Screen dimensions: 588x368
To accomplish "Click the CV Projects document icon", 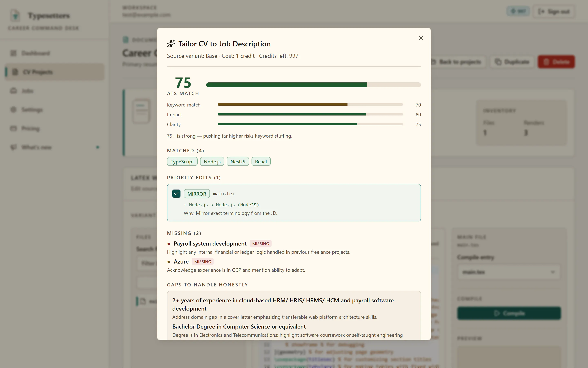I will (x=15, y=72).
